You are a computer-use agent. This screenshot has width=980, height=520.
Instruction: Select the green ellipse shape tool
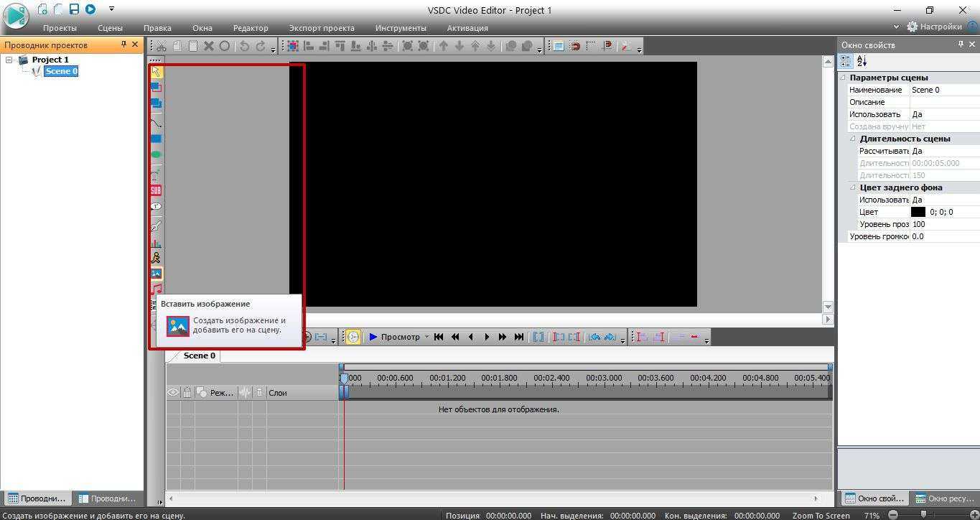click(156, 154)
